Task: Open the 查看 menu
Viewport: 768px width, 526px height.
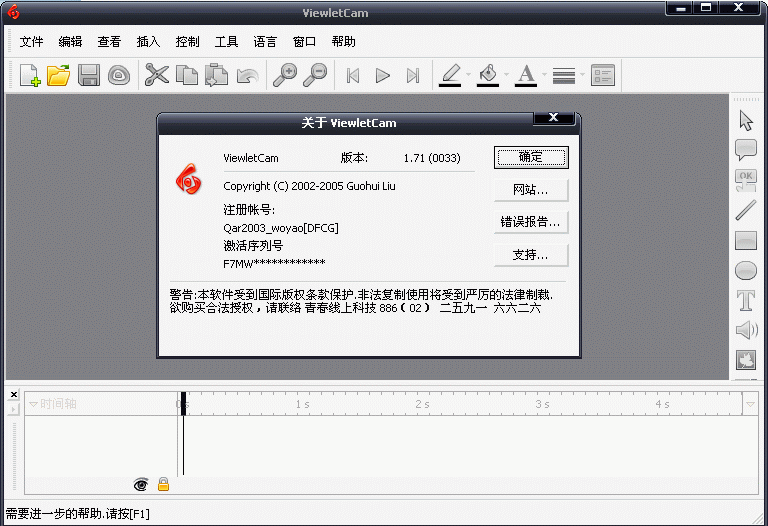Action: pyautogui.click(x=109, y=42)
